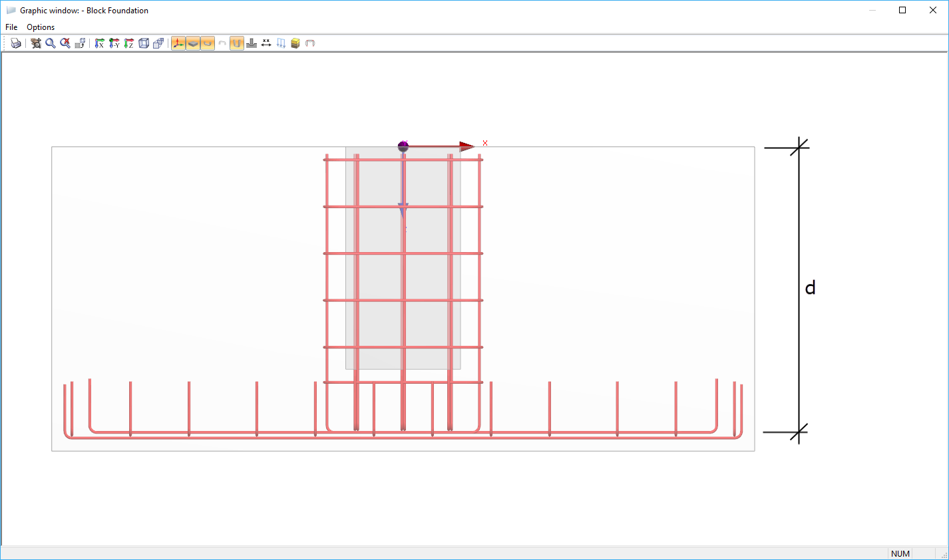Select the soil layers display icon

[295, 43]
